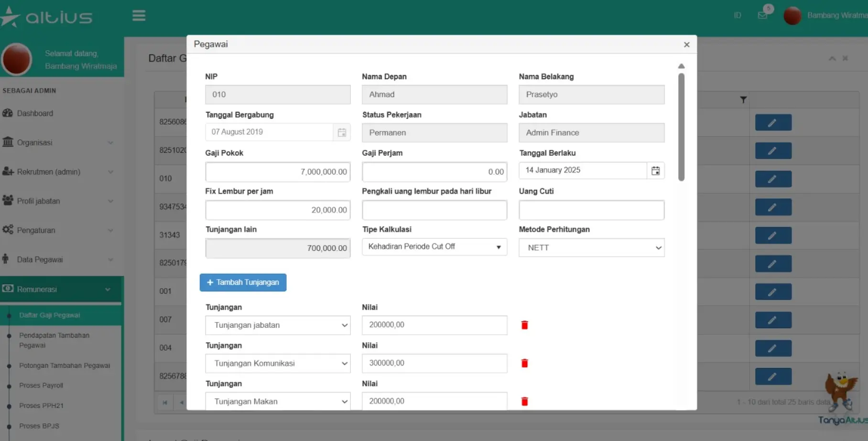This screenshot has width=868, height=441.
Task: Open the Dashboard sidebar item
Action: click(35, 113)
